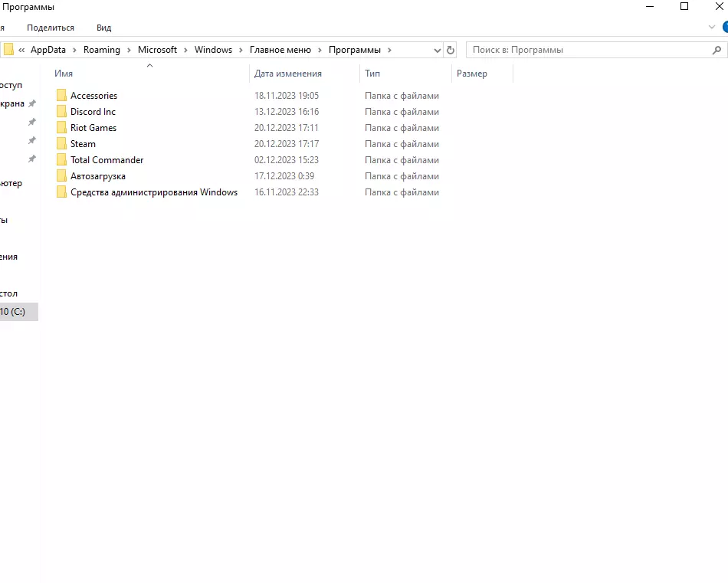The image size is (728, 583).
Task: Go to Microsoft breadcrumb folder
Action: (x=157, y=50)
